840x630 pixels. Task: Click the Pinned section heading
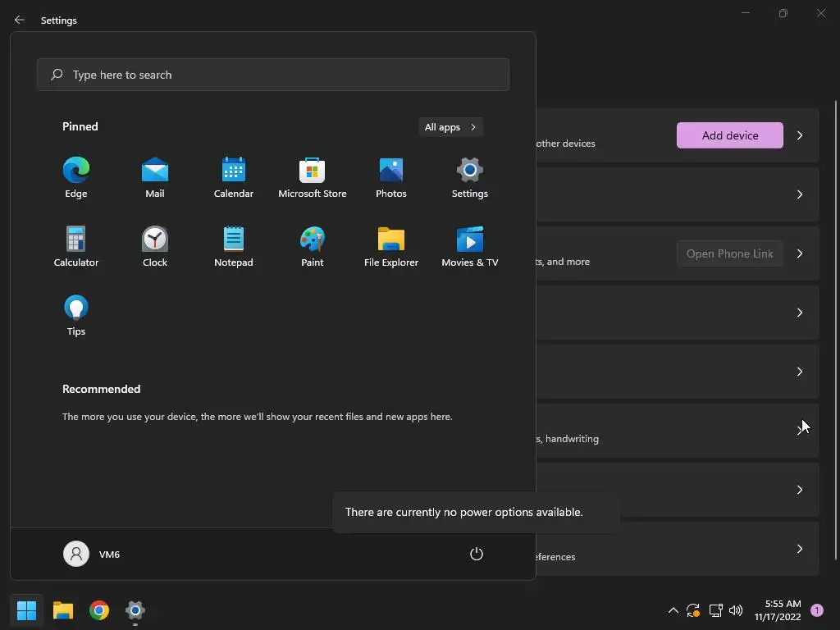[80, 126]
